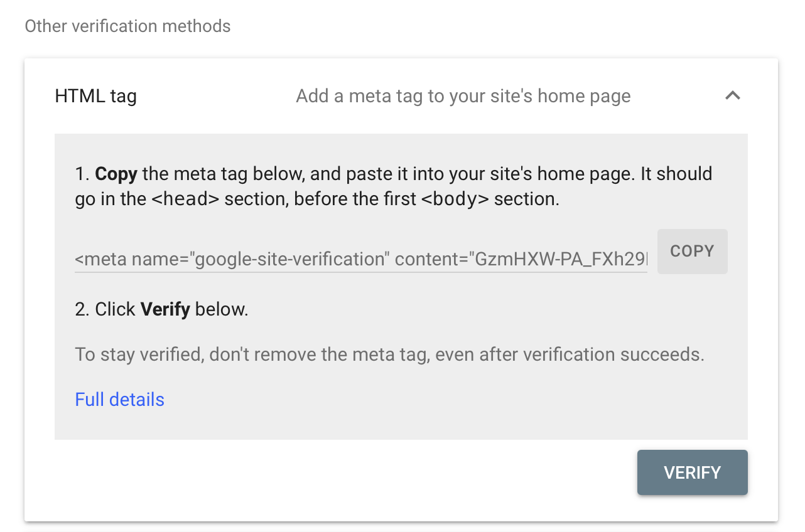The height and width of the screenshot is (532, 805).
Task: Click "don't remove the meta tag" warning text
Action: pos(318,354)
